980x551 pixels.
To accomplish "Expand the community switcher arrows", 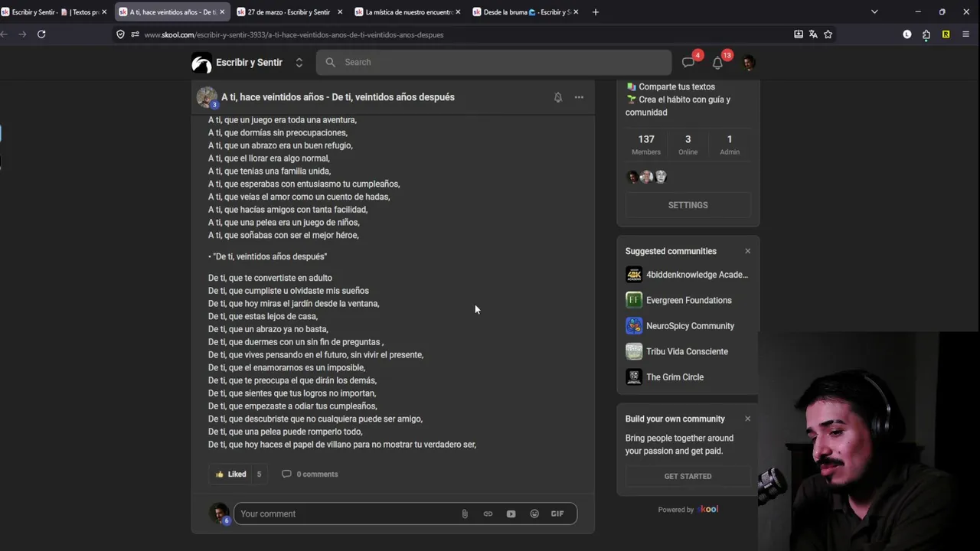I will point(299,63).
